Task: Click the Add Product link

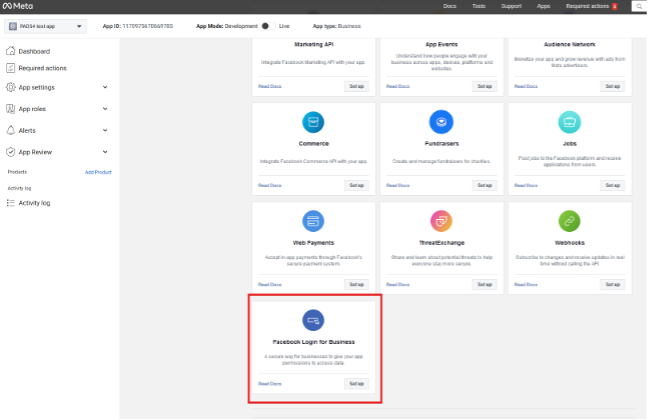Action: [98, 172]
